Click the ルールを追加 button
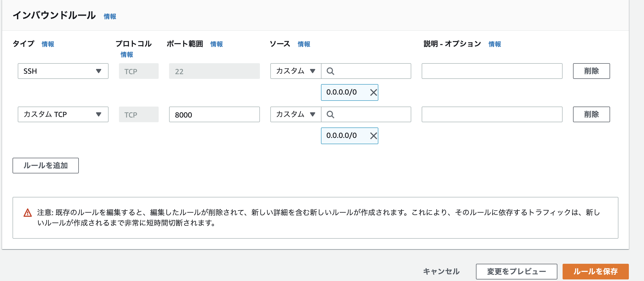The image size is (644, 281). [46, 165]
